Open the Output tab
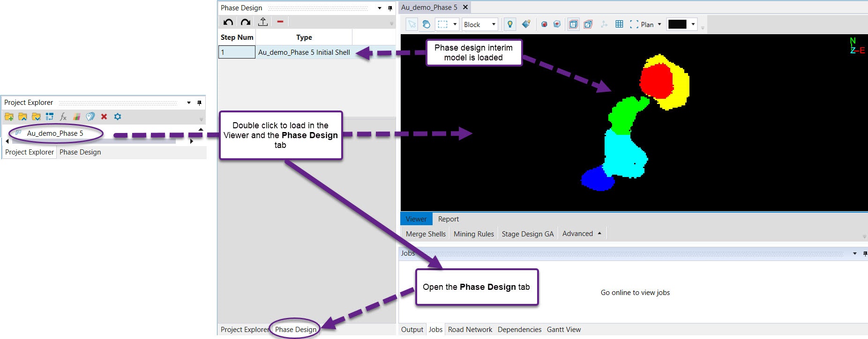868x339 pixels. click(412, 330)
